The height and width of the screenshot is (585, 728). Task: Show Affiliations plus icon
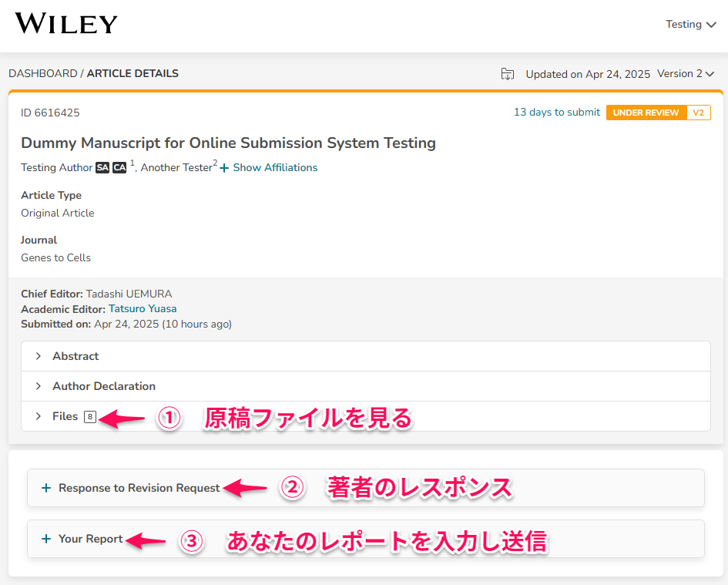(x=224, y=168)
